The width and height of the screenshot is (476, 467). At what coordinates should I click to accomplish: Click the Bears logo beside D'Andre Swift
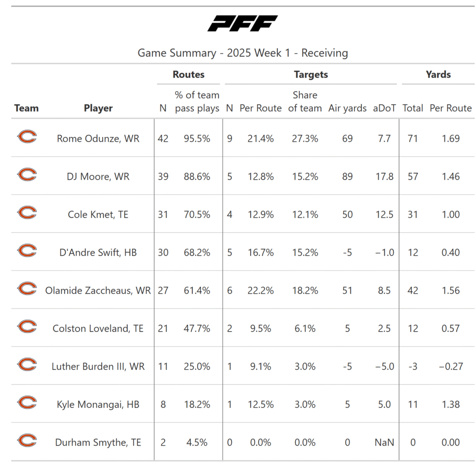tap(26, 251)
